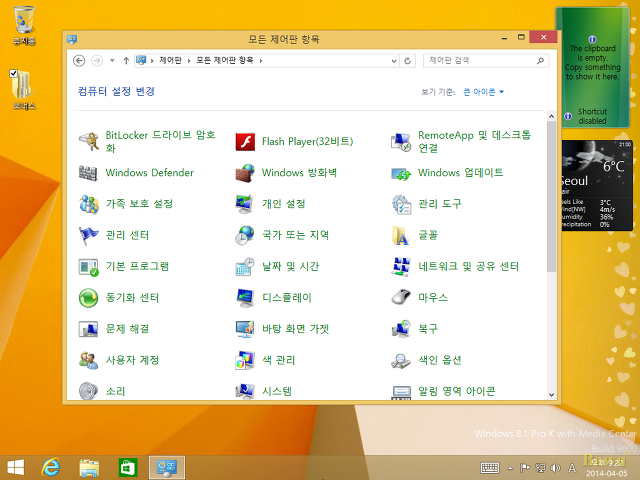The image size is (640, 480).
Task: Open the 바탕 화면 가젯 icon
Action: (x=245, y=329)
